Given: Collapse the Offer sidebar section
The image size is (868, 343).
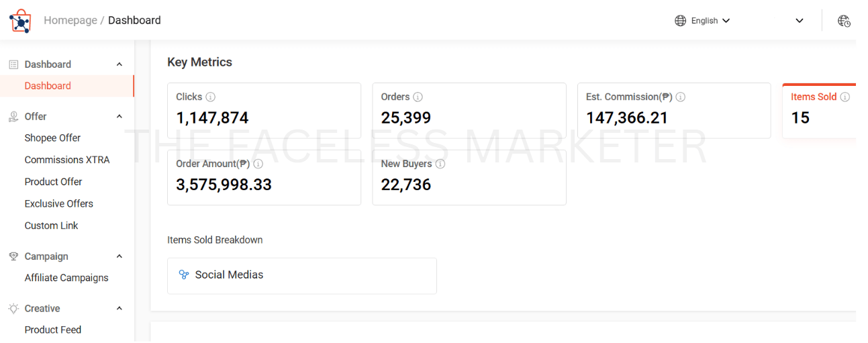Looking at the screenshot, I should click(x=119, y=117).
